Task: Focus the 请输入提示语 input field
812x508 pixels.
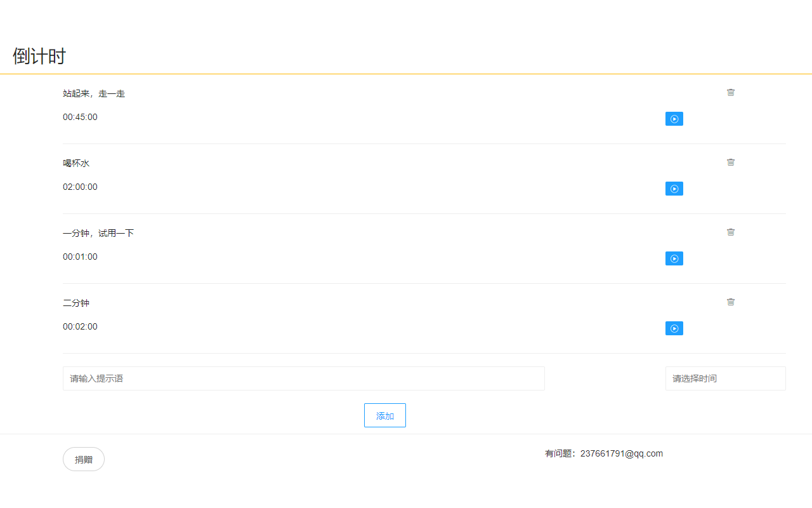Action: 304,378
